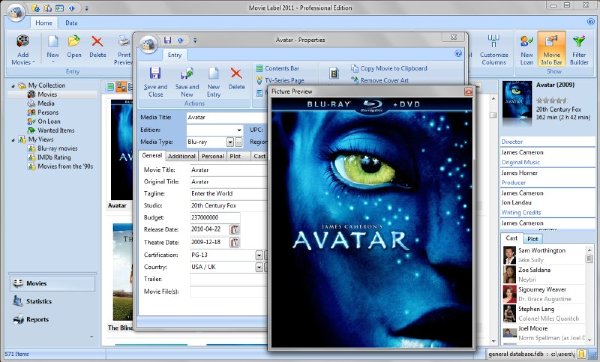Open Theatre Date calendar picker
Viewport: 600px width, 362px height.
tap(234, 242)
